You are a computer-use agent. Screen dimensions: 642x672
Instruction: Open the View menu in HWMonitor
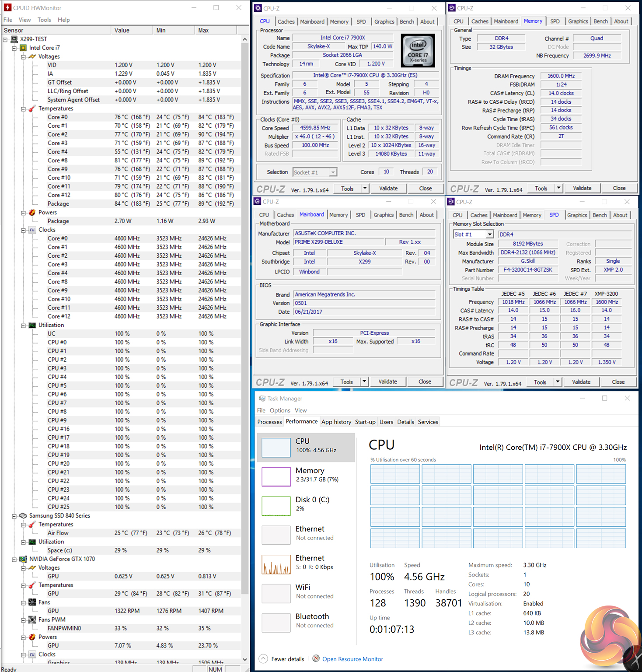[24, 20]
